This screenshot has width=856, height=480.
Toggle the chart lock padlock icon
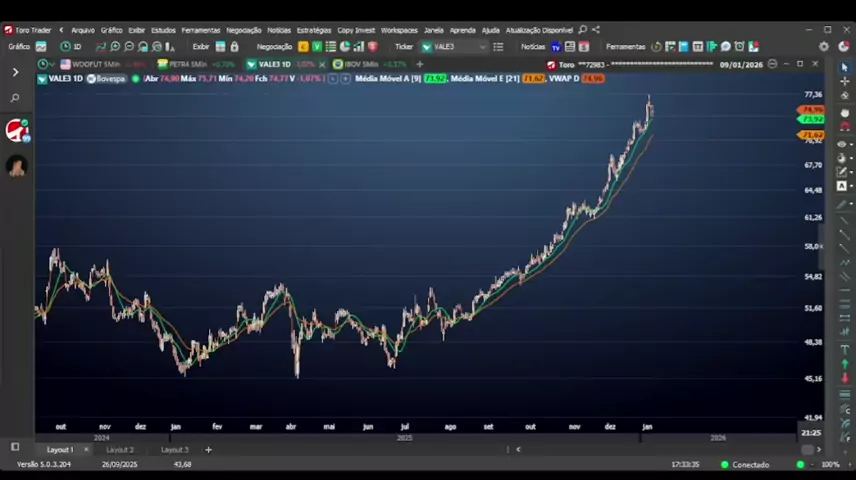(x=234, y=47)
